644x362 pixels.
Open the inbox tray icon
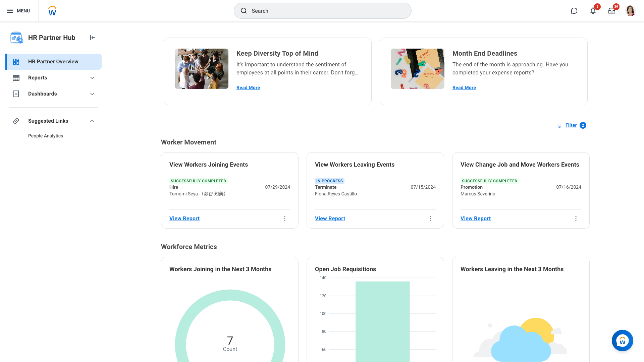point(611,11)
